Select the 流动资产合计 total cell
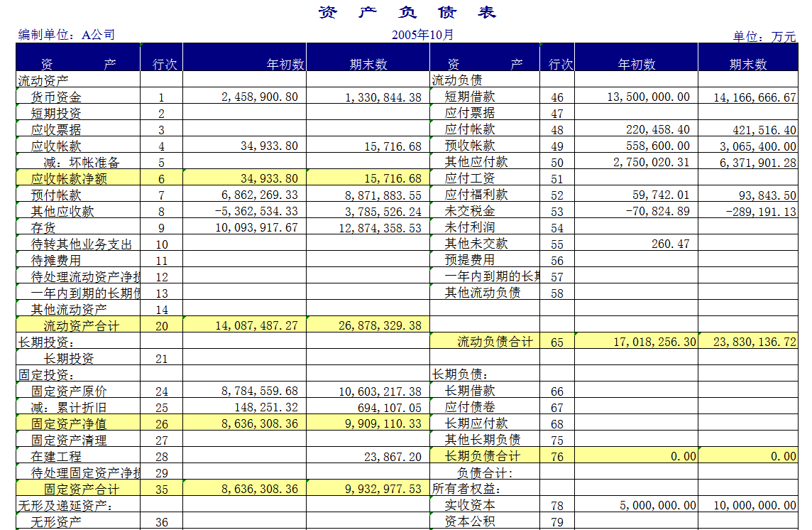Screen dimensions: 812x530 pyautogui.click(x=78, y=325)
